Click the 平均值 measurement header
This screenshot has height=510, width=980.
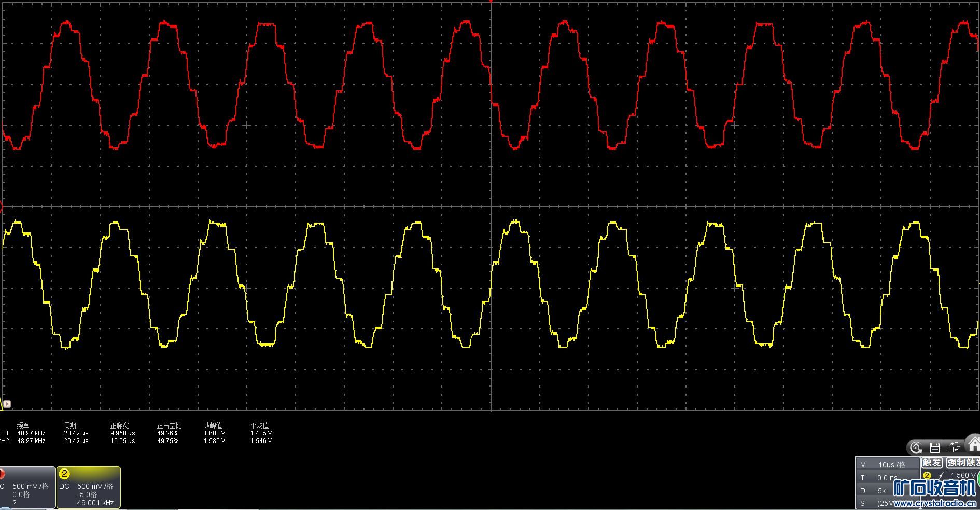coord(260,425)
